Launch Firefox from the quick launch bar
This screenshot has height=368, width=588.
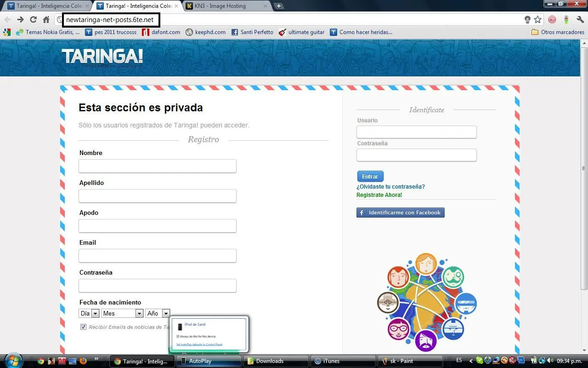[x=83, y=361]
